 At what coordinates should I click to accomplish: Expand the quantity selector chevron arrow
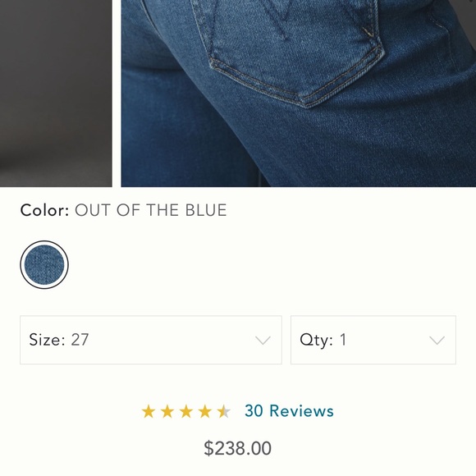tap(437, 341)
